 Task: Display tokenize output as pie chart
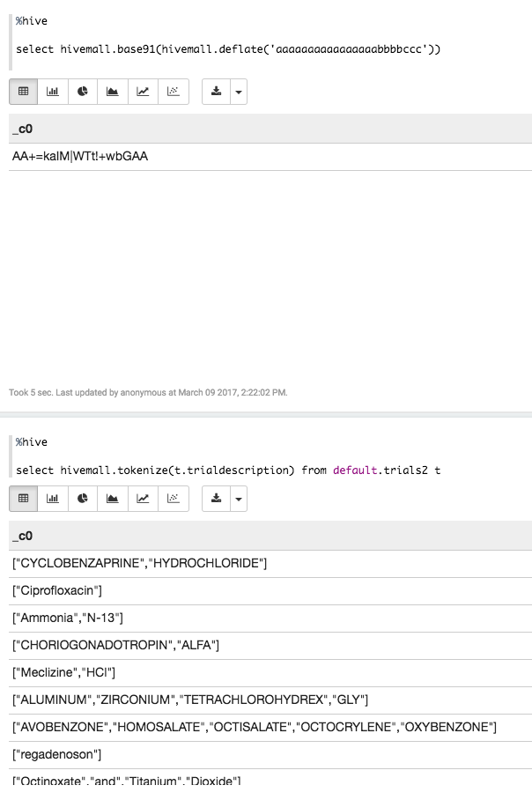click(x=82, y=499)
